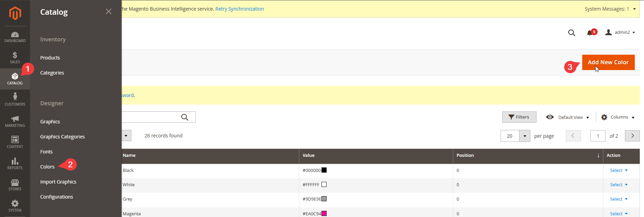
Task: Open the Marketing megaphone icon
Action: [x=15, y=121]
